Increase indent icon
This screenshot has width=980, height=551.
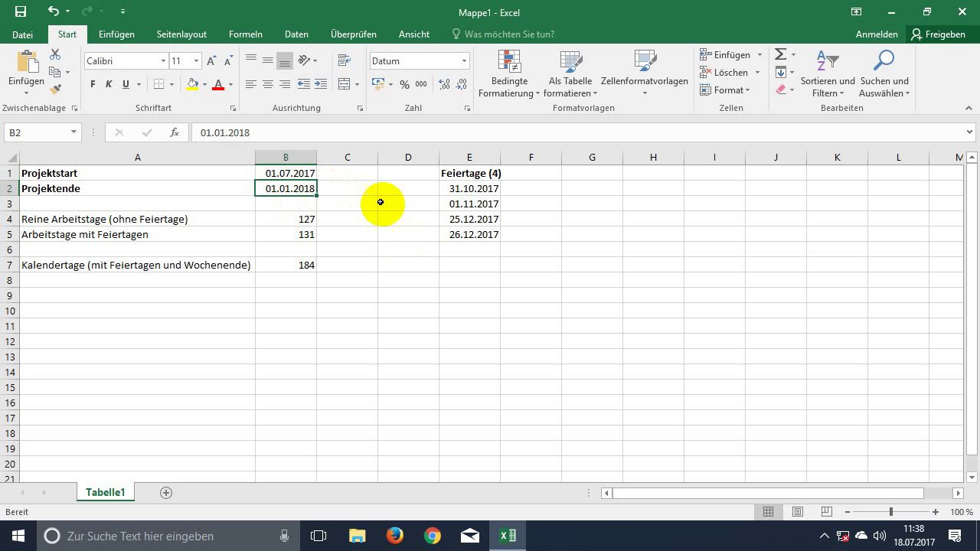[319, 84]
